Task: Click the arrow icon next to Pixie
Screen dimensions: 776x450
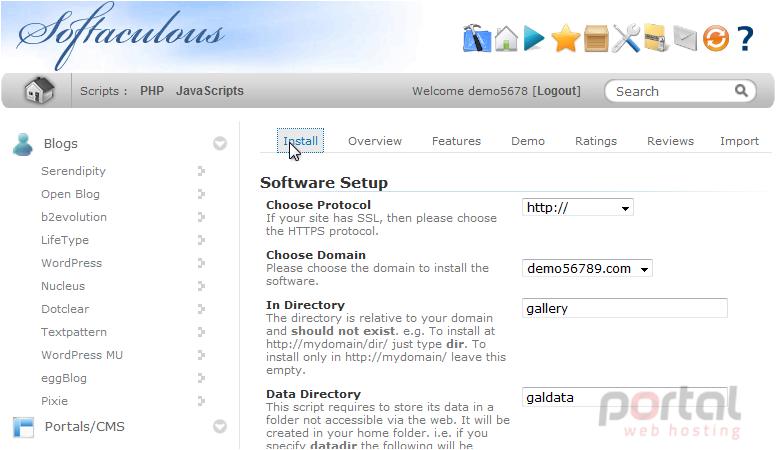Action: 201,401
